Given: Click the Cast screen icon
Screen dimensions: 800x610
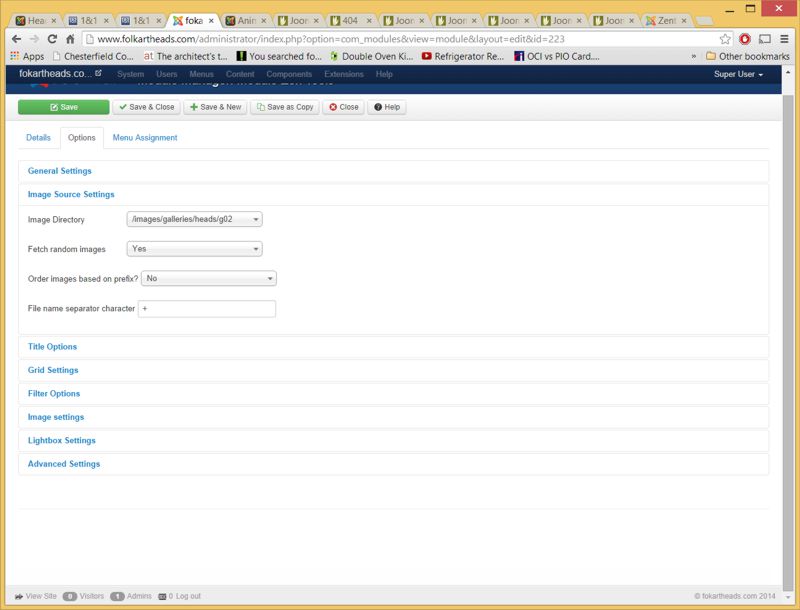Looking at the screenshot, I should [765, 39].
